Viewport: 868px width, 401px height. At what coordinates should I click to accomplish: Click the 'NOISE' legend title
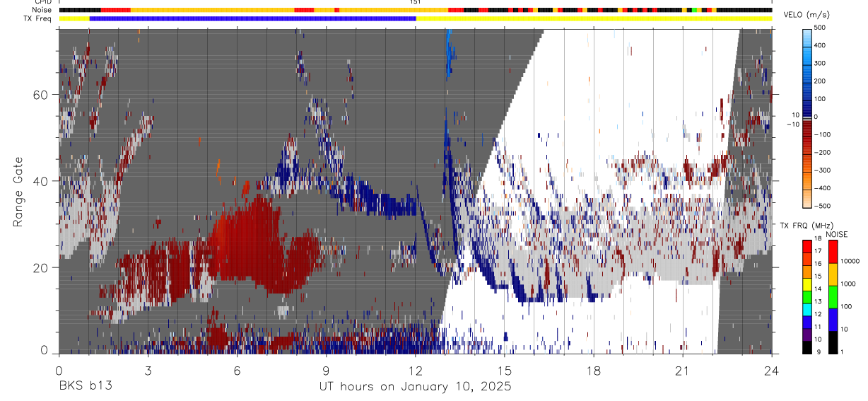[x=835, y=233]
